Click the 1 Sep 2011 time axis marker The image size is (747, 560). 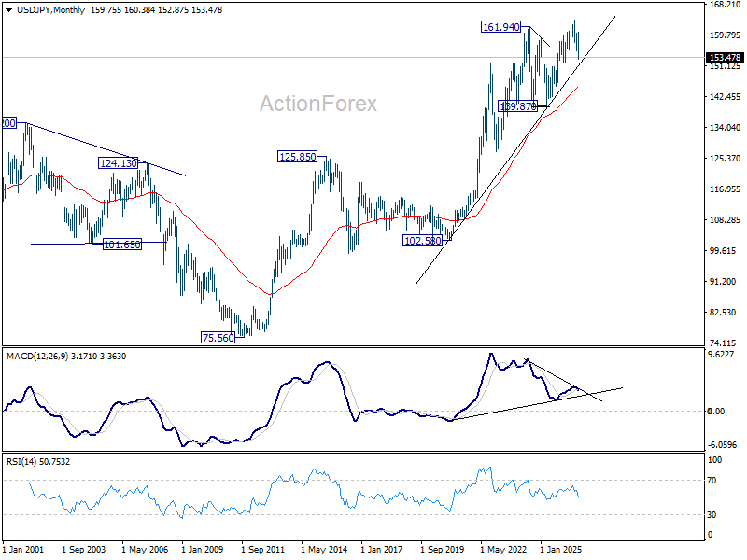(x=262, y=550)
